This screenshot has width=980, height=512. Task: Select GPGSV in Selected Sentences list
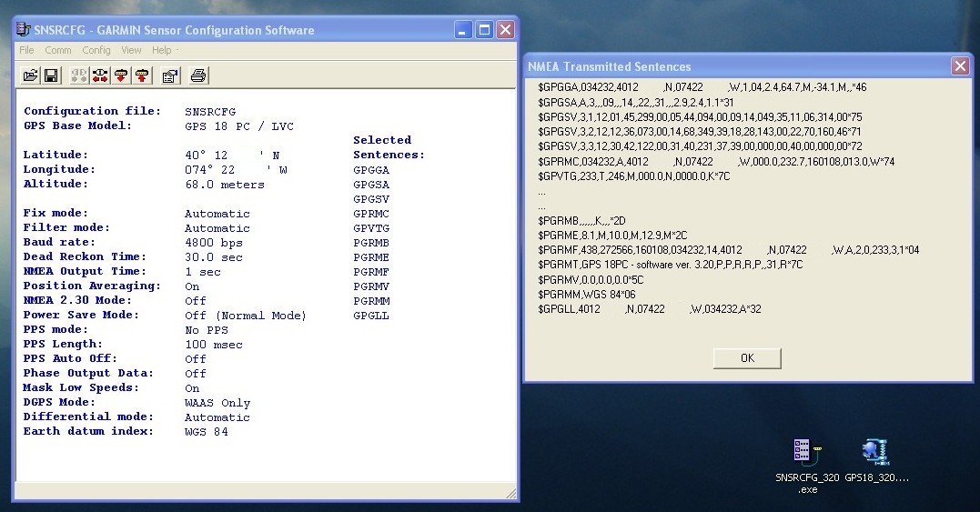[371, 199]
